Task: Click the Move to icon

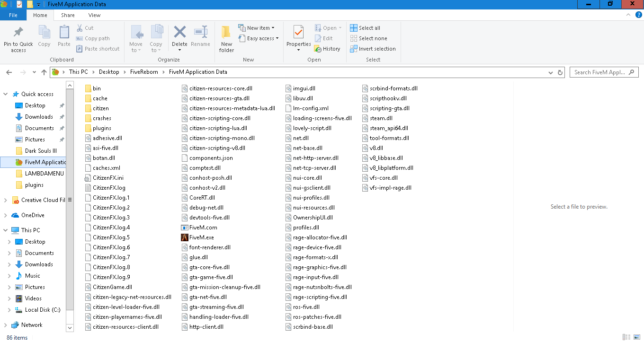Action: (136, 33)
